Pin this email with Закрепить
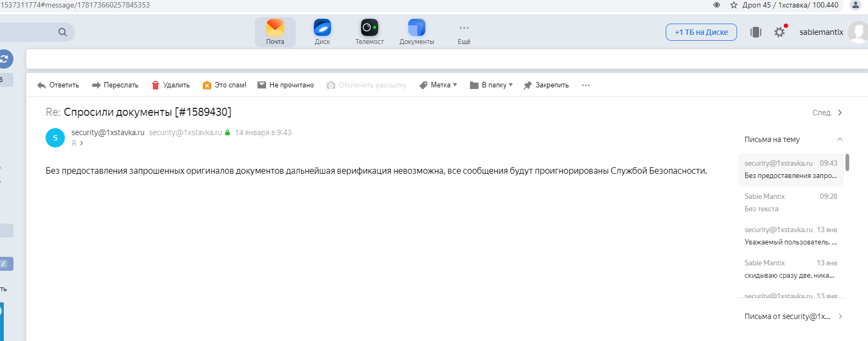This screenshot has height=341, width=868. (x=546, y=85)
